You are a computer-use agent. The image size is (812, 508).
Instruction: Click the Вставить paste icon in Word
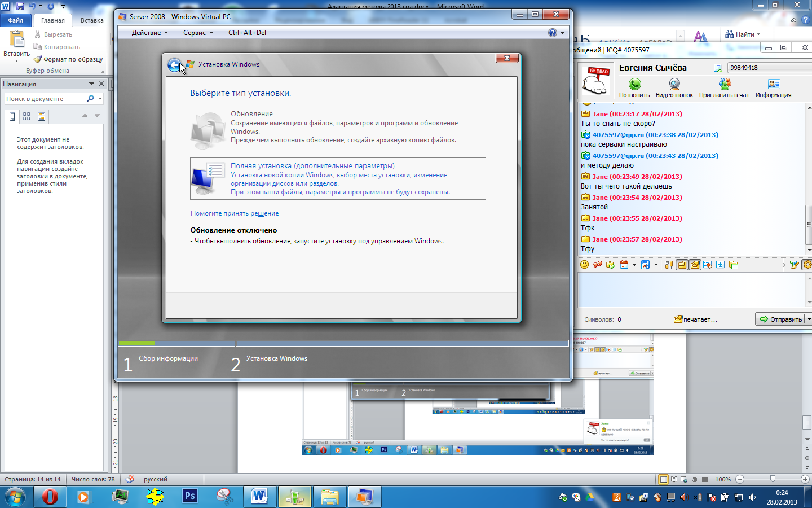pyautogui.click(x=17, y=39)
